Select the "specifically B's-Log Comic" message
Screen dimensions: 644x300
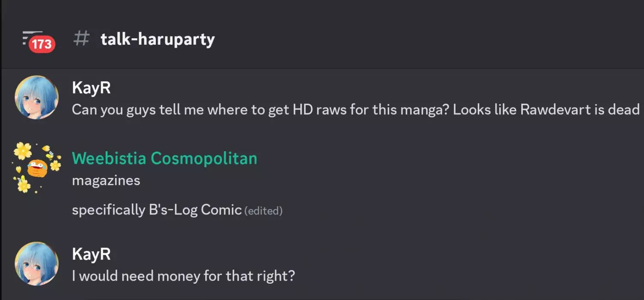pos(157,210)
